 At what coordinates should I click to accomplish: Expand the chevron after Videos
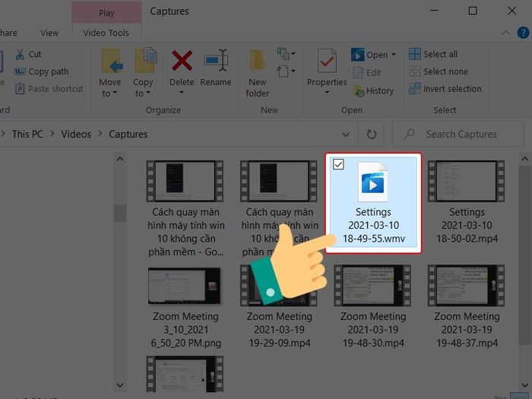pyautogui.click(x=100, y=134)
